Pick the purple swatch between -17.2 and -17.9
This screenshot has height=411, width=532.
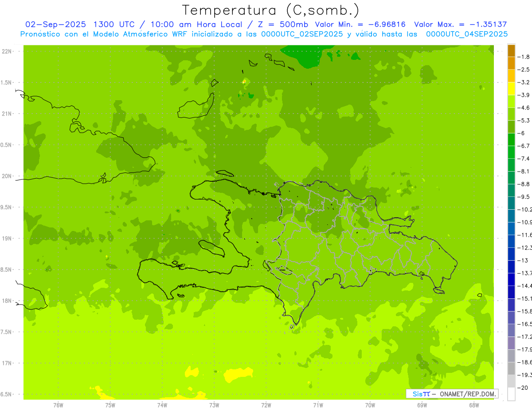point(511,343)
